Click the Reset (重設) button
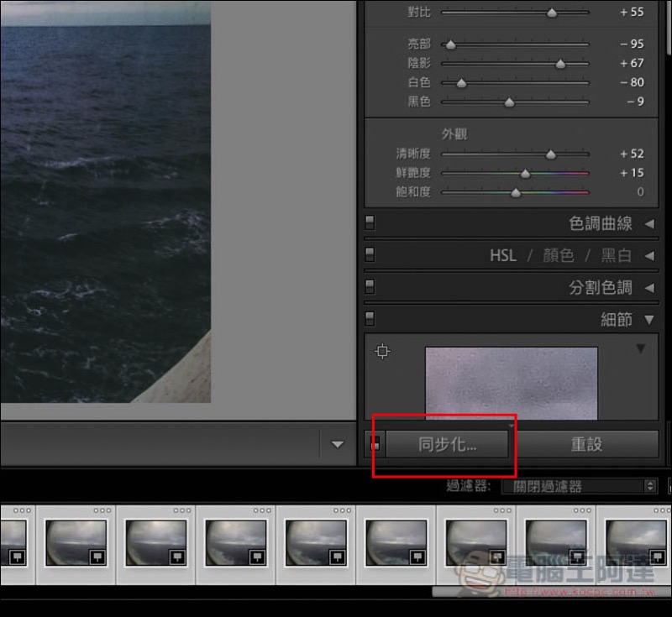This screenshot has width=672, height=617. pos(586,444)
